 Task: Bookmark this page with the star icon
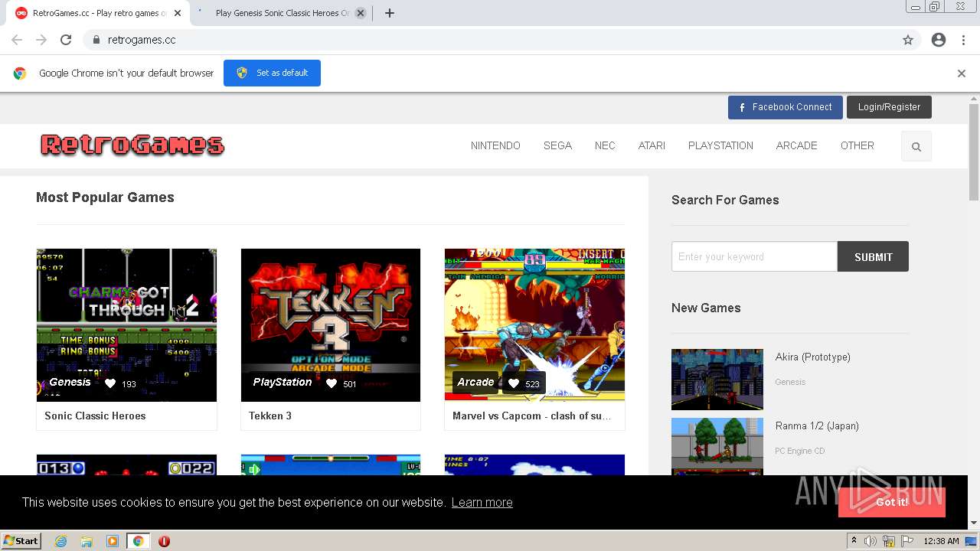pyautogui.click(x=908, y=40)
